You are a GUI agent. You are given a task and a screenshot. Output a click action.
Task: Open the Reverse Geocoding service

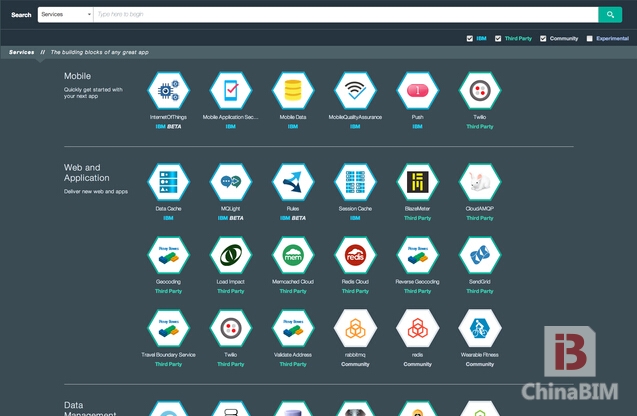417,255
